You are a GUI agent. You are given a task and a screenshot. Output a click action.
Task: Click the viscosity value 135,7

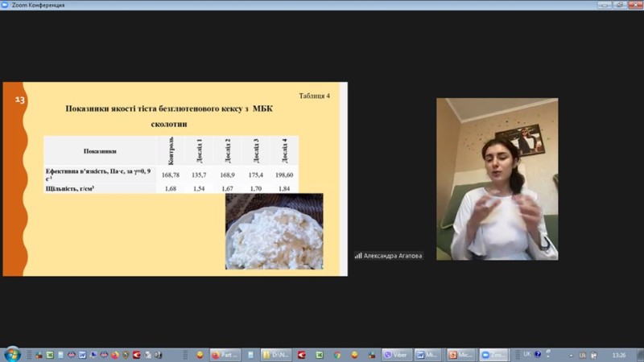[199, 175]
